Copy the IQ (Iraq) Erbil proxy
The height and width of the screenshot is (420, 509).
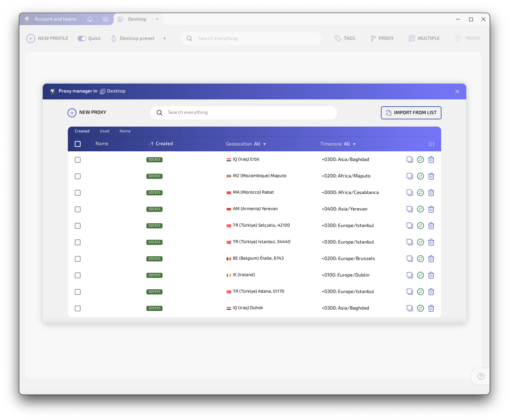pos(409,160)
